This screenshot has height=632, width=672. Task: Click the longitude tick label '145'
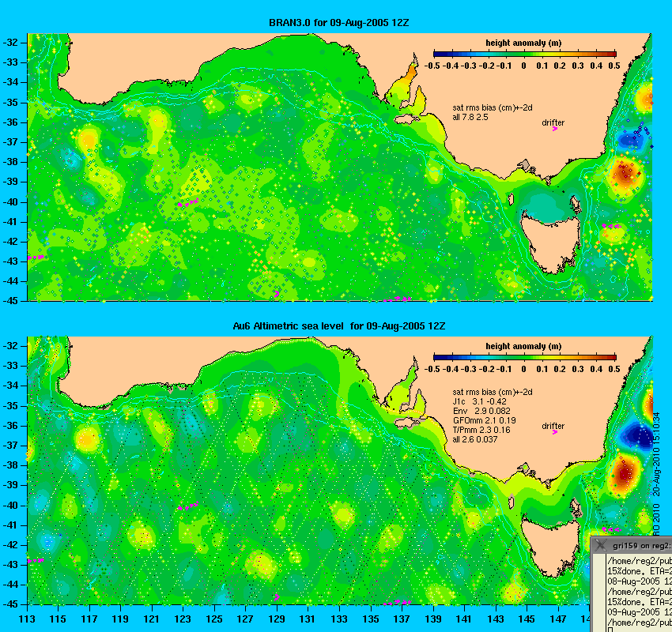(527, 619)
